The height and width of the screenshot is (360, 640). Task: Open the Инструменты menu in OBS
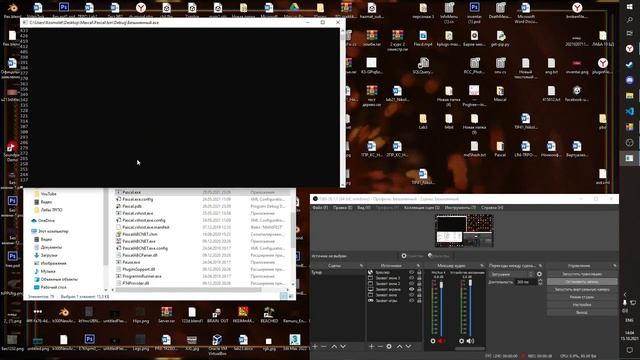pyautogui.click(x=460, y=207)
